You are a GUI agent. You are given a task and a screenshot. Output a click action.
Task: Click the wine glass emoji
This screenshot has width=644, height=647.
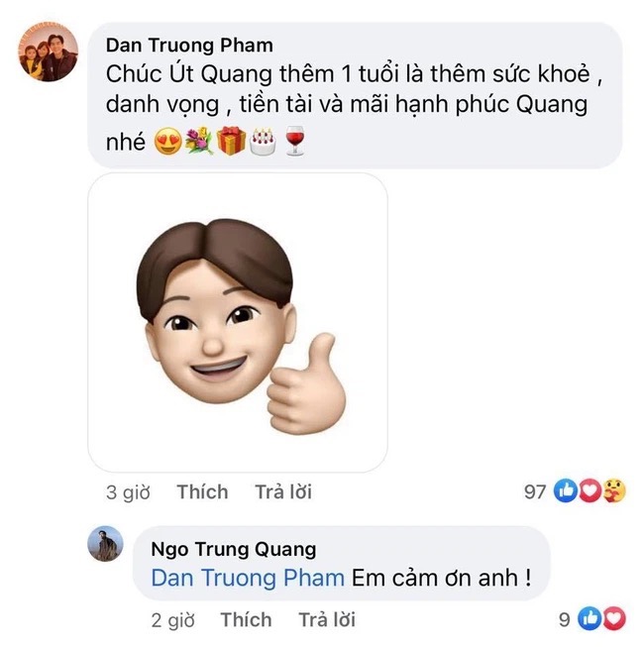294,141
